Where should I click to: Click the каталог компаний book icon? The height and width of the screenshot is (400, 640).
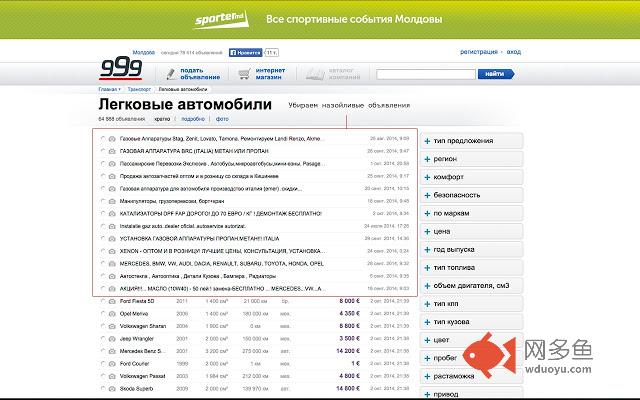(x=315, y=74)
